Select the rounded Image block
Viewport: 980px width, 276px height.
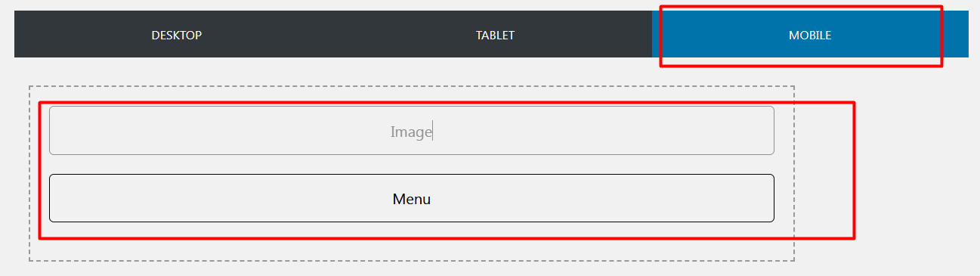tap(412, 131)
